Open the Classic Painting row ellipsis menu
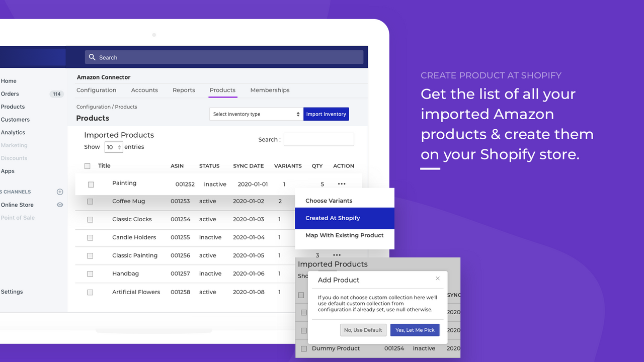Viewport: 644px width, 362px height. pyautogui.click(x=337, y=255)
